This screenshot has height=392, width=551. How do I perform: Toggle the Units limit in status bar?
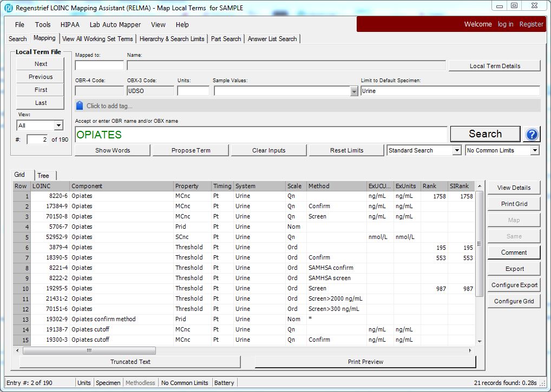[84, 383]
